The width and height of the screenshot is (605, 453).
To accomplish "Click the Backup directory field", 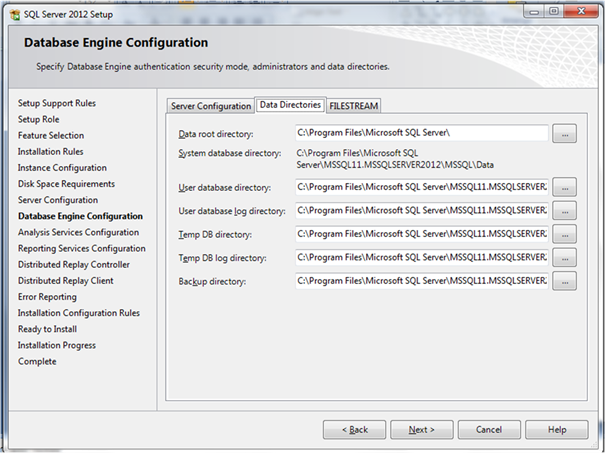I will (x=422, y=281).
